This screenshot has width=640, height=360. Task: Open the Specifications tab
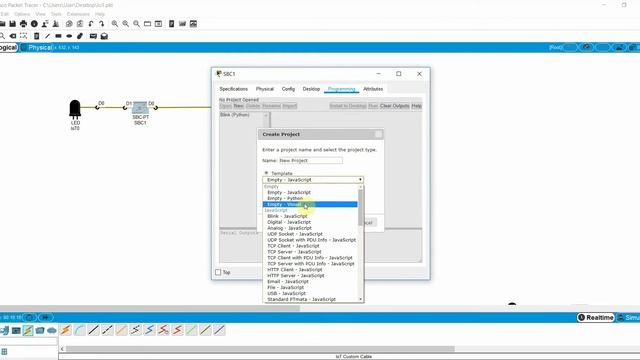[233, 89]
